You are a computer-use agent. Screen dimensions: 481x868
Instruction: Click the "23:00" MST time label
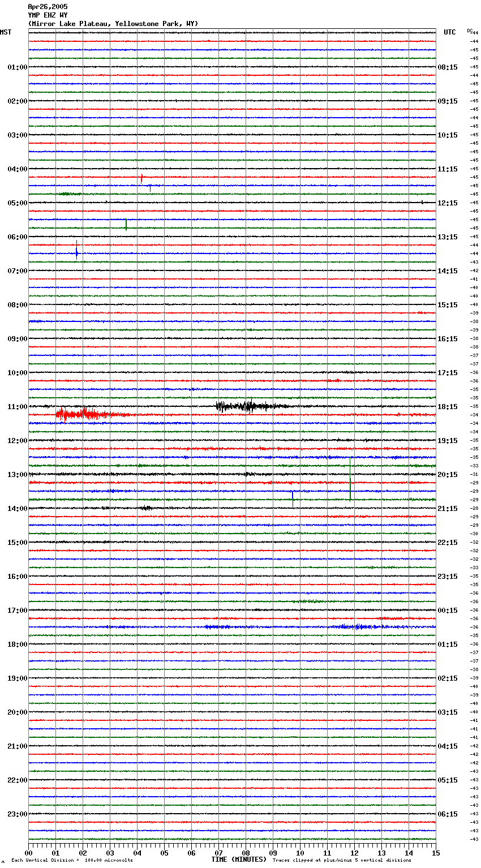tap(18, 814)
